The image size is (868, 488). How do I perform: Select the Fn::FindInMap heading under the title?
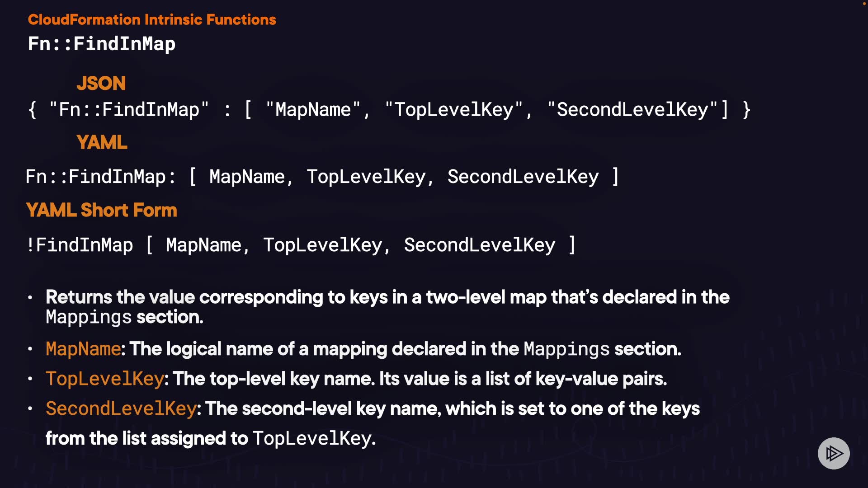(x=102, y=44)
